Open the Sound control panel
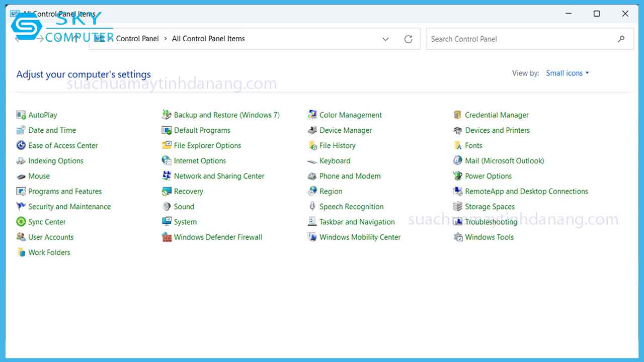Image resolution: width=644 pixels, height=362 pixels. coord(185,206)
